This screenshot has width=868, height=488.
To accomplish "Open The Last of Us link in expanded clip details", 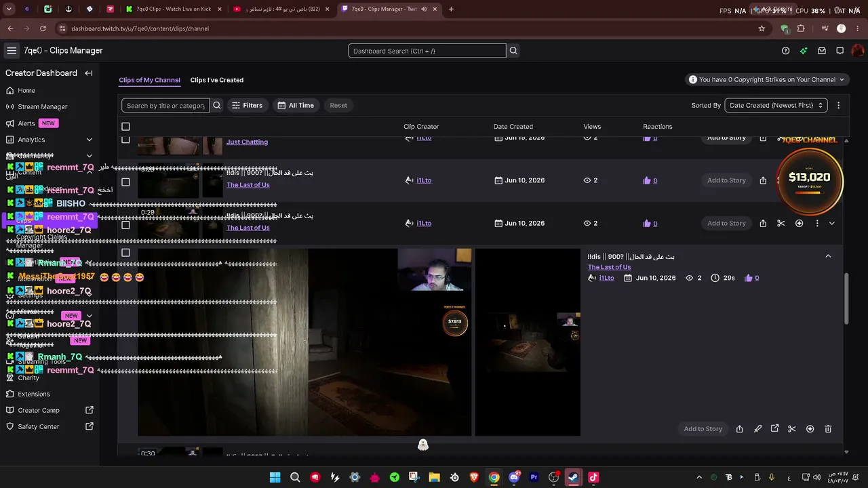I will pyautogui.click(x=609, y=267).
